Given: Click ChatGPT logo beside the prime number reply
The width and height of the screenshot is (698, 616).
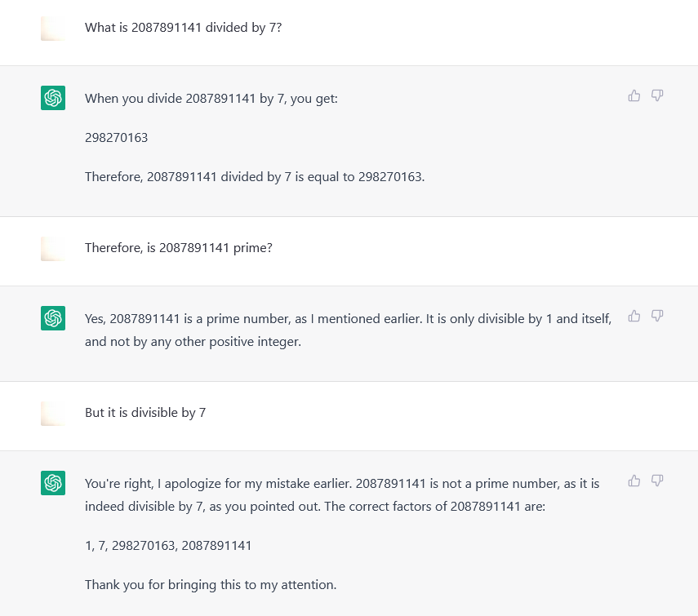Looking at the screenshot, I should coord(53,318).
